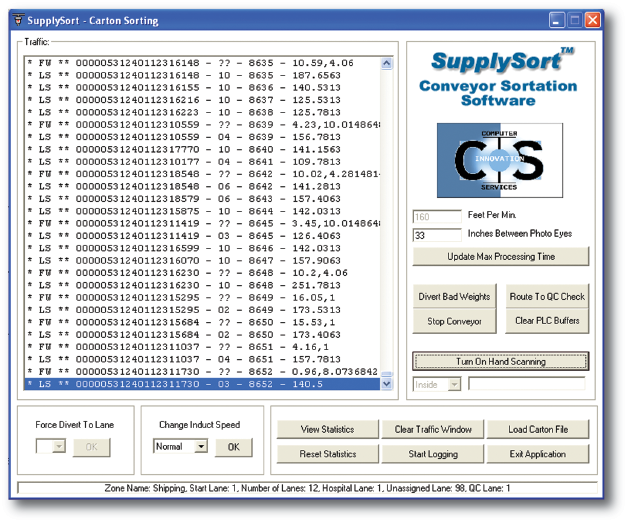Click the CIS Computer Innovation Services logo
This screenshot has height=522, width=627.
pyautogui.click(x=499, y=160)
